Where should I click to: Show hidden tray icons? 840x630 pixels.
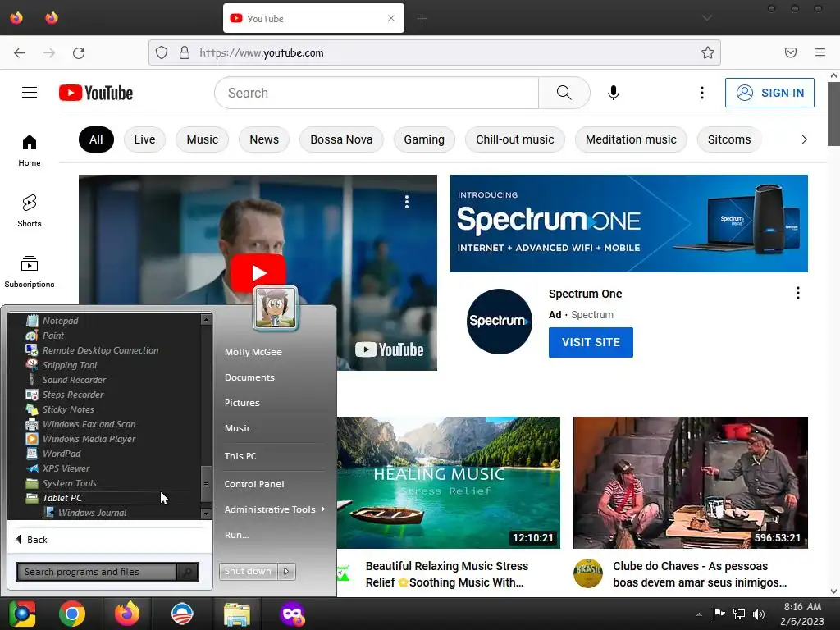[699, 614]
